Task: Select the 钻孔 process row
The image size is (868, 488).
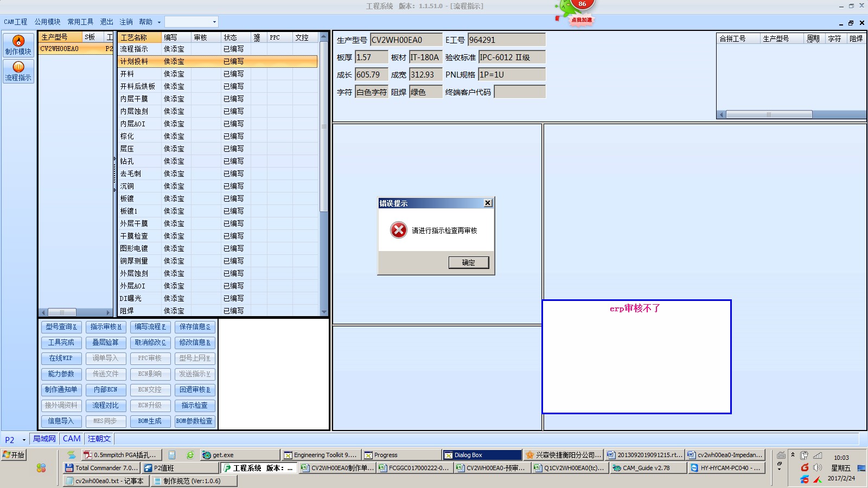Action: click(218, 161)
